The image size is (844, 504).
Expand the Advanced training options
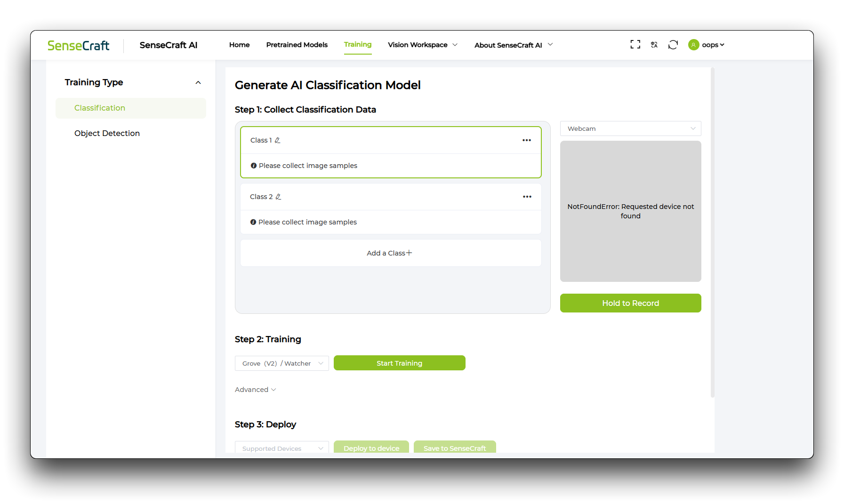click(x=256, y=390)
